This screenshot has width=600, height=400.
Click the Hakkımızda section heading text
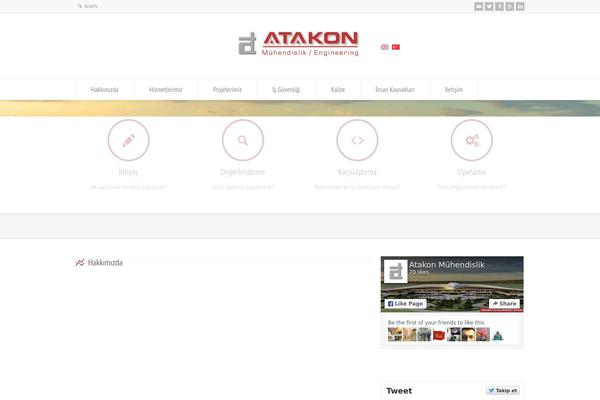pyautogui.click(x=105, y=263)
